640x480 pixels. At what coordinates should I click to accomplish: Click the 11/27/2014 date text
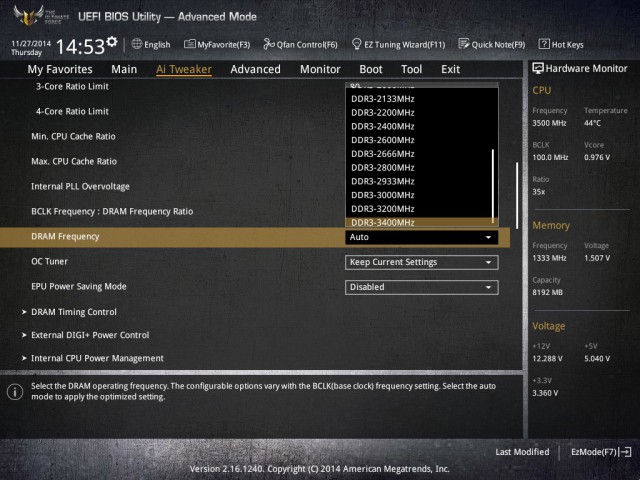point(31,43)
